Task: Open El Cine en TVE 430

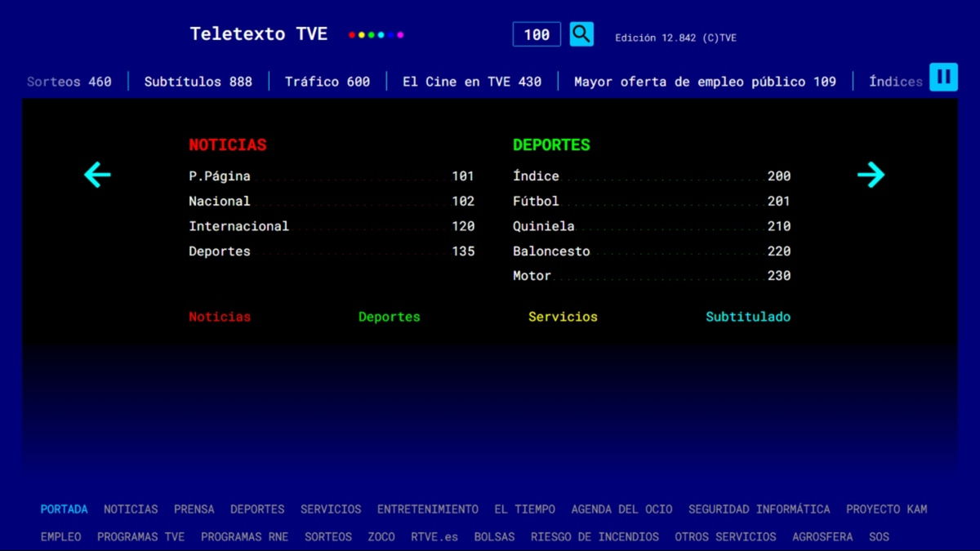Action: click(x=471, y=81)
